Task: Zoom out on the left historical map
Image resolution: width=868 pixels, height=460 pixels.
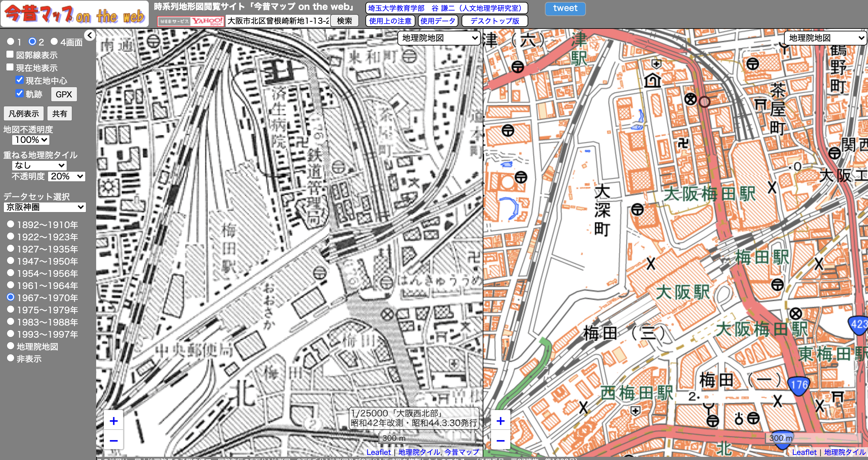Action: (114, 440)
